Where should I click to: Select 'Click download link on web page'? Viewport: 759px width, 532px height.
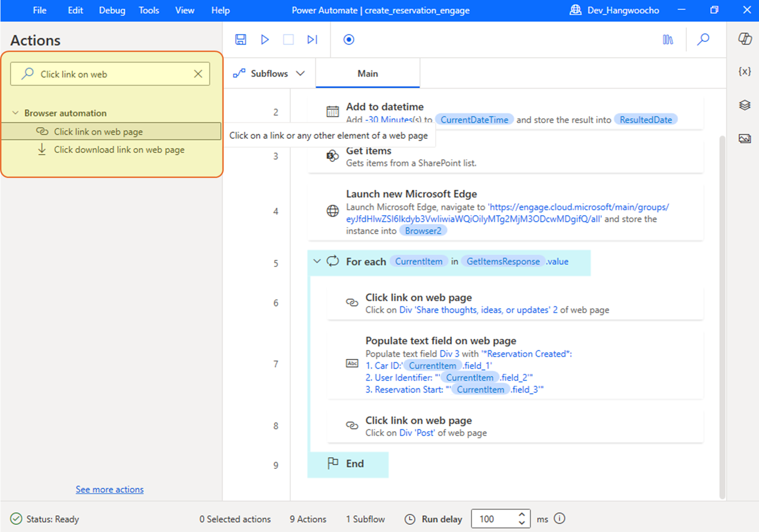112,150
